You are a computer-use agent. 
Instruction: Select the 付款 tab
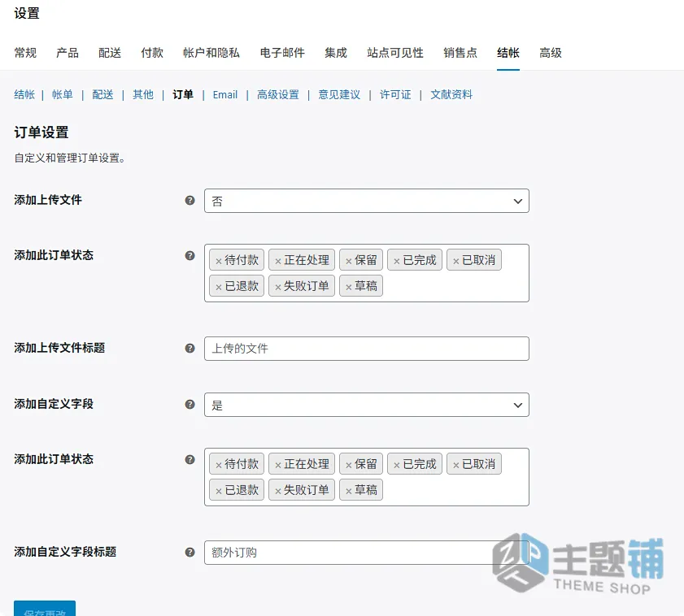coord(152,53)
